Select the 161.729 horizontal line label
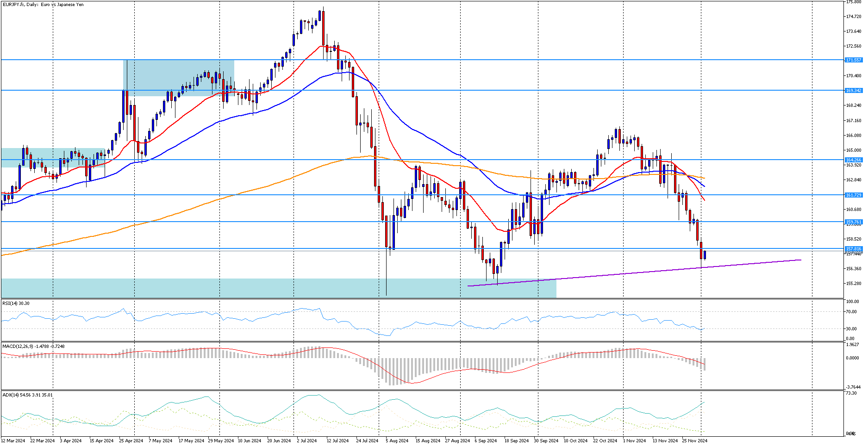Screen dimensions: 868x446 [854, 195]
